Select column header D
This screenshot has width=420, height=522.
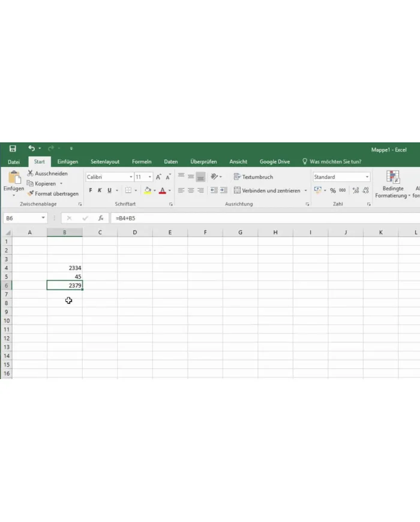click(x=134, y=232)
